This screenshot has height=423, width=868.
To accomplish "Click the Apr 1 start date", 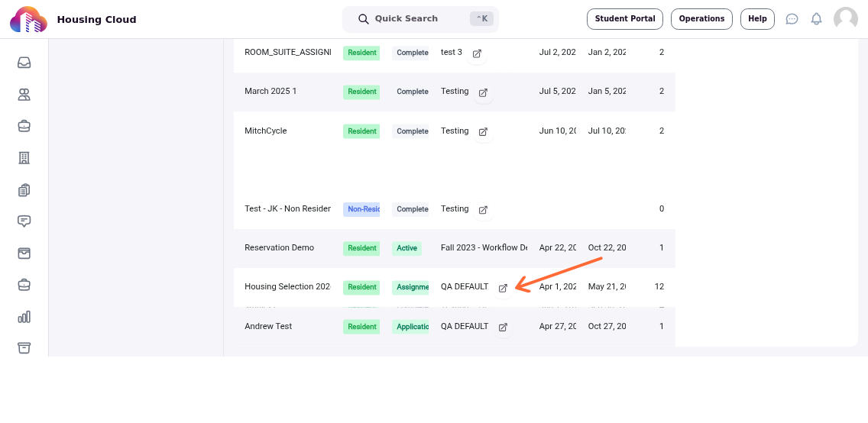I will tap(558, 287).
